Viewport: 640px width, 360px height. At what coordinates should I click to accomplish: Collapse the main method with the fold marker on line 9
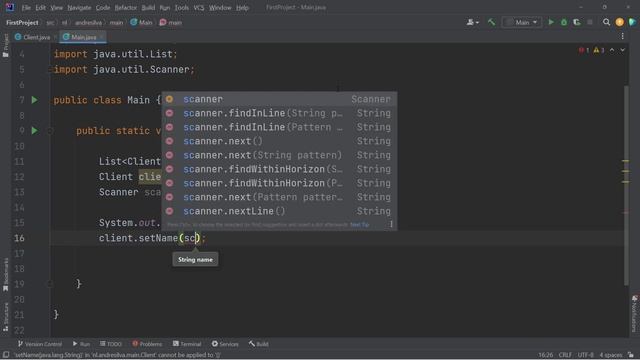coord(50,131)
